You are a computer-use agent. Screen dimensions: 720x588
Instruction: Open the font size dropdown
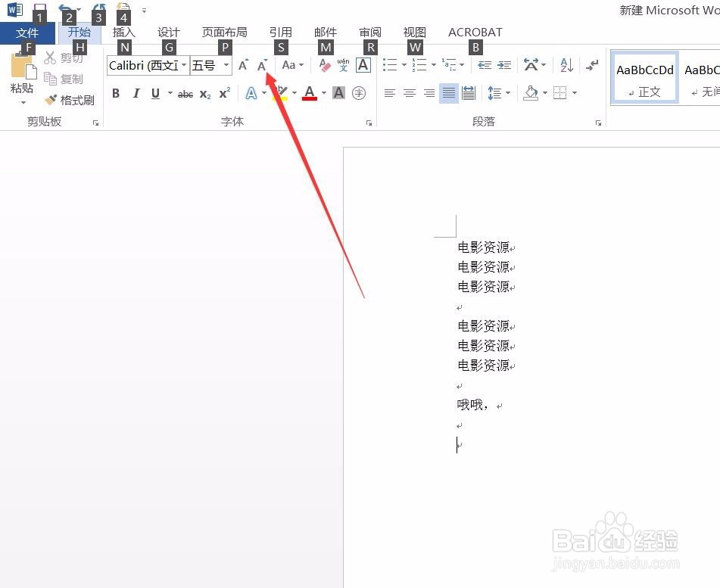pos(225,65)
